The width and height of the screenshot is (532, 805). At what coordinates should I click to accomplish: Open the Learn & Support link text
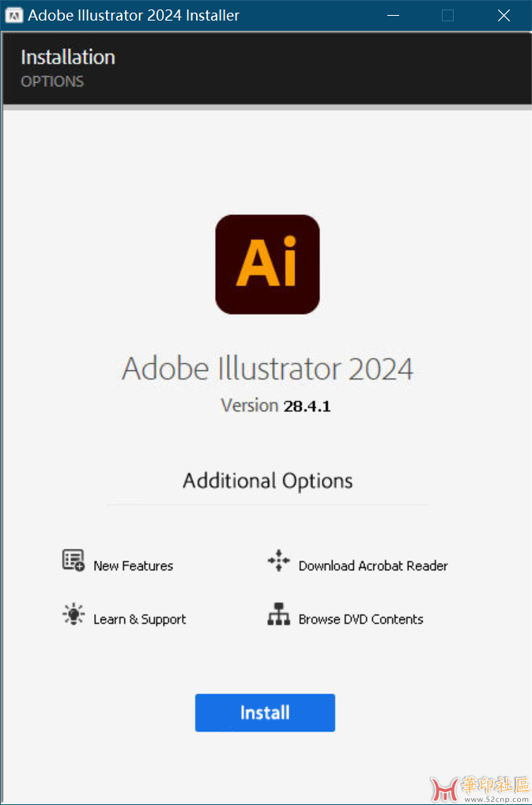click(140, 619)
